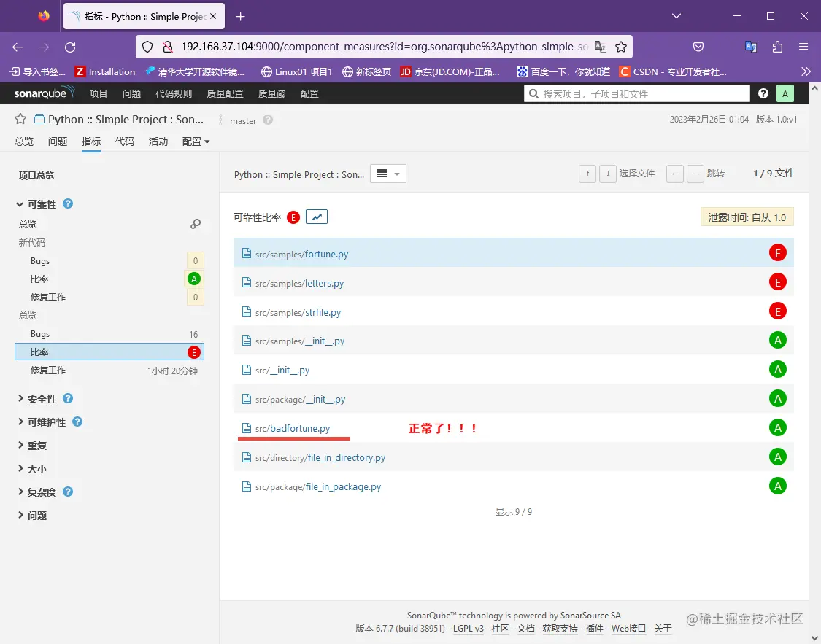Open the 百度一下 bookmark

563,71
